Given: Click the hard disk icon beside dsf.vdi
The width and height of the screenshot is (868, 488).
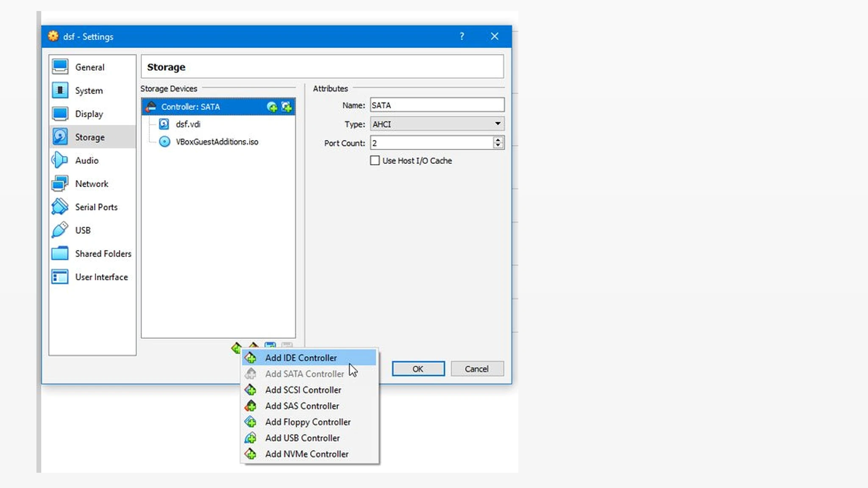Looking at the screenshot, I should [x=164, y=124].
